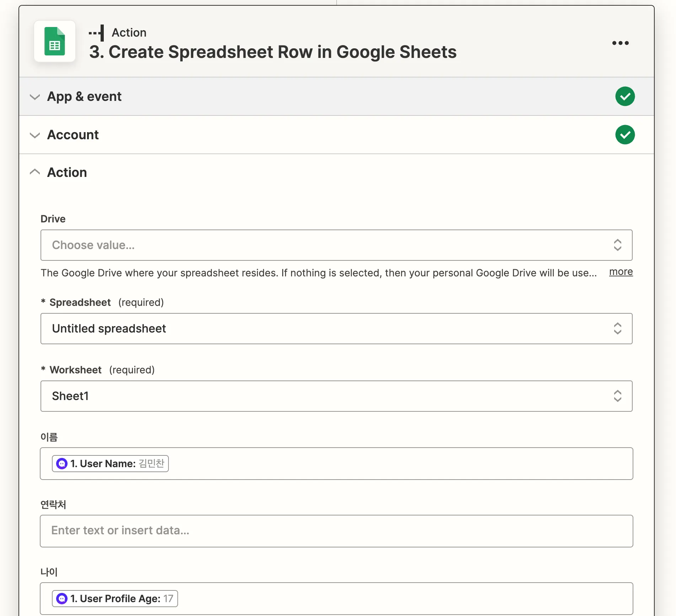The image size is (676, 616).
Task: Expand the Account section
Action: [35, 135]
